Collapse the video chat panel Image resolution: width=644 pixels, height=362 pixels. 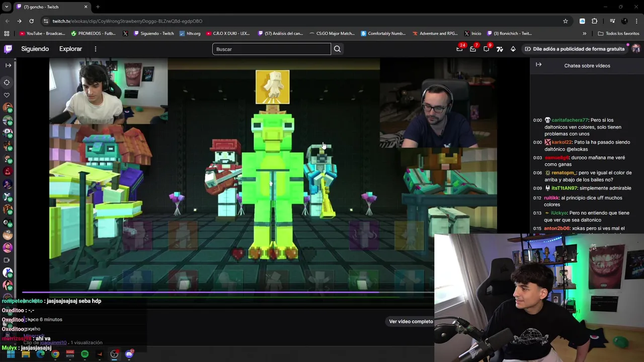(538, 65)
